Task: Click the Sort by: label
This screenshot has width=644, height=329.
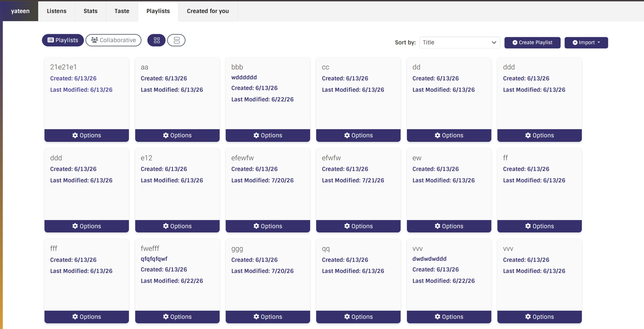Action: point(406,43)
